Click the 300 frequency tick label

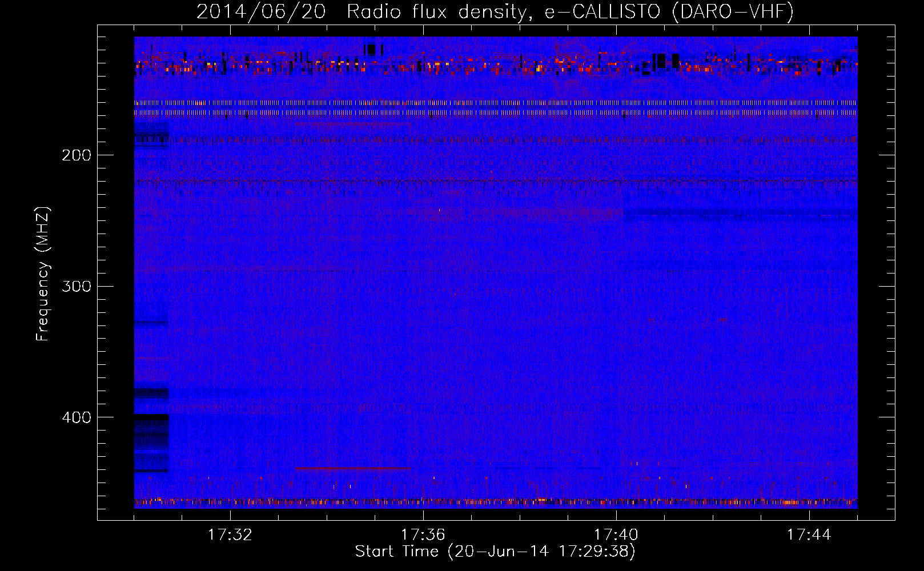(77, 286)
